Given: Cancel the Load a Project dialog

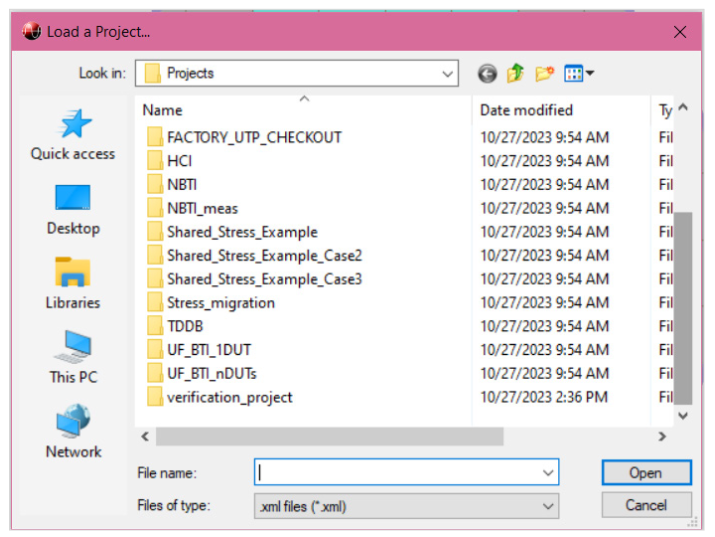Looking at the screenshot, I should click(645, 505).
